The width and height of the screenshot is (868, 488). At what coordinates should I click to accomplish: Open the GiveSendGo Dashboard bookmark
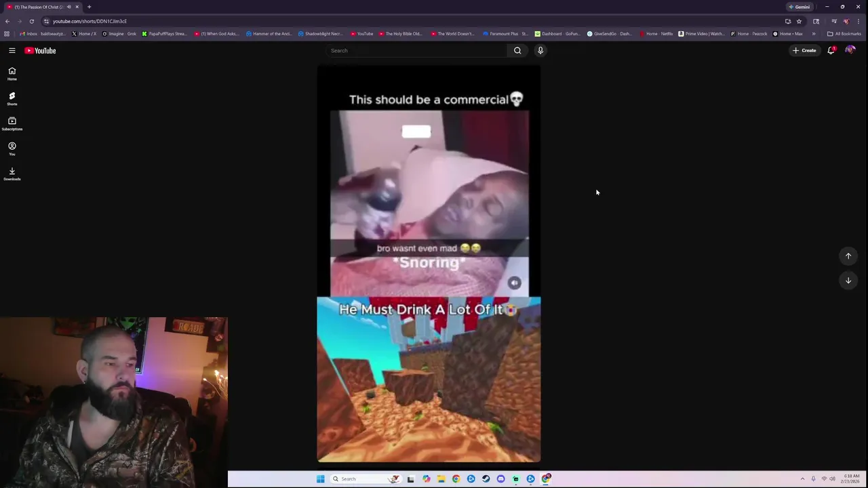click(609, 34)
